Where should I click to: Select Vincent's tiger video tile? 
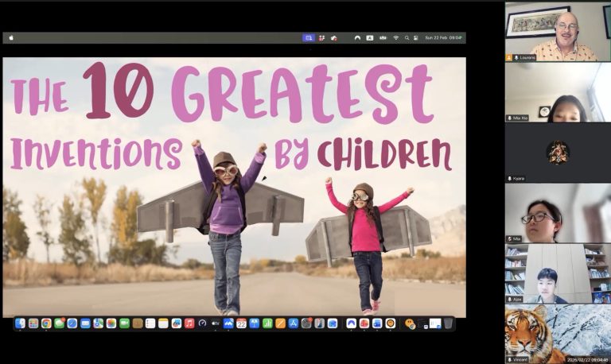coord(557,334)
